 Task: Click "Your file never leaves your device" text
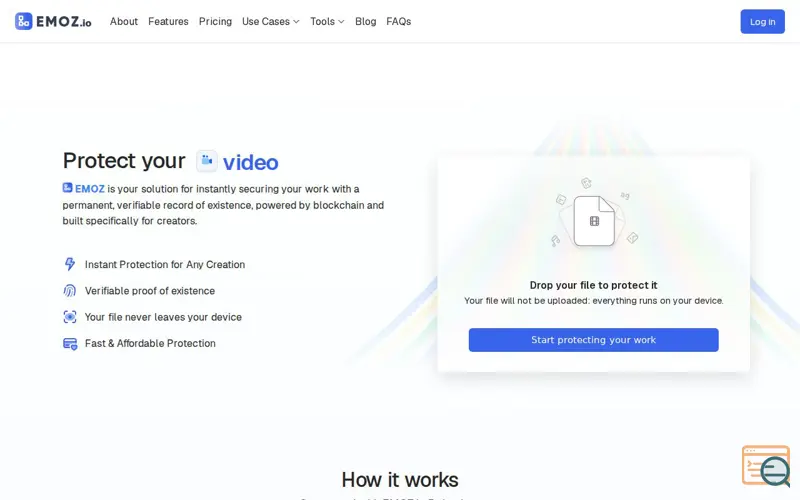pyautogui.click(x=163, y=317)
